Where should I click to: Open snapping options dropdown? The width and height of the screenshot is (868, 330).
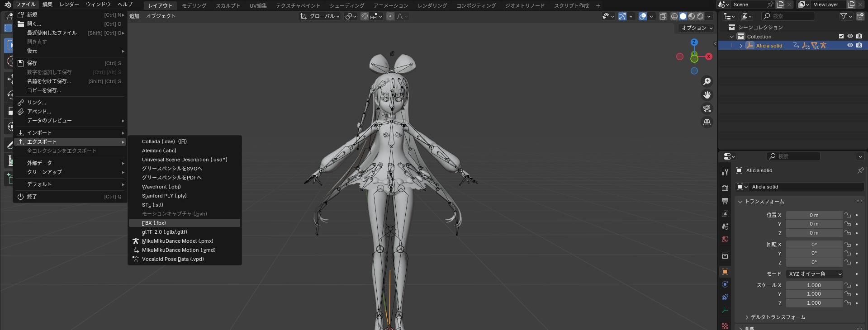point(377,16)
